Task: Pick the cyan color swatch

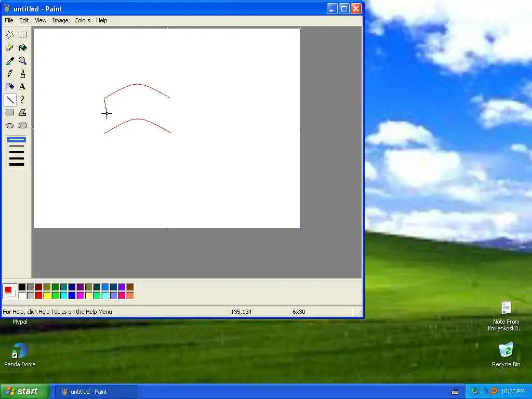Action: click(x=63, y=296)
